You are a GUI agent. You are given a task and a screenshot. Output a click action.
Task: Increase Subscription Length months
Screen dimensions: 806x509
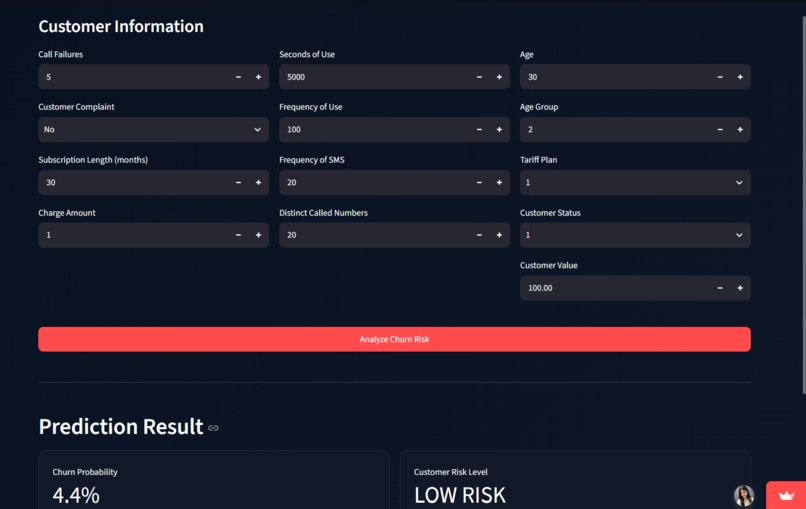(259, 183)
